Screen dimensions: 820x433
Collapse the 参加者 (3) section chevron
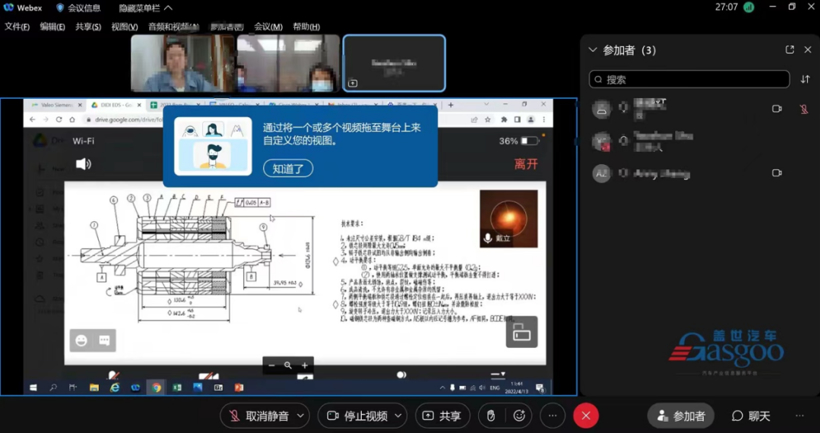pyautogui.click(x=593, y=50)
